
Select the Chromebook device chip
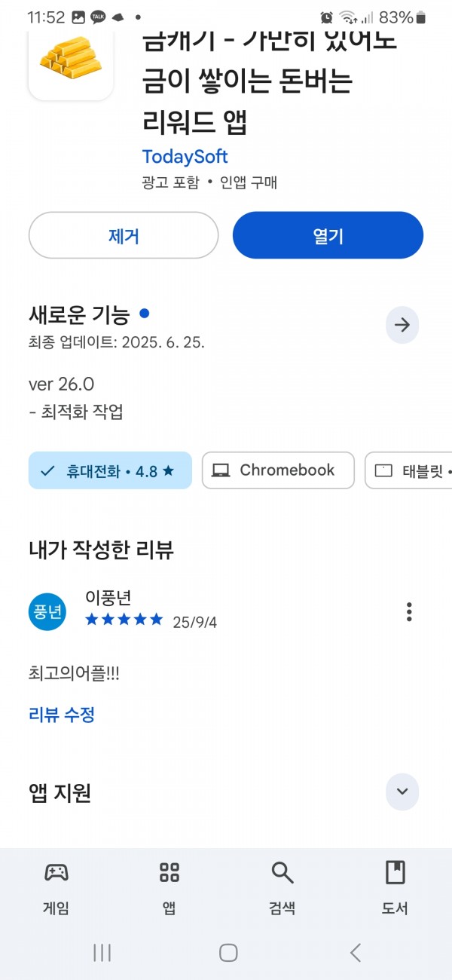point(278,470)
